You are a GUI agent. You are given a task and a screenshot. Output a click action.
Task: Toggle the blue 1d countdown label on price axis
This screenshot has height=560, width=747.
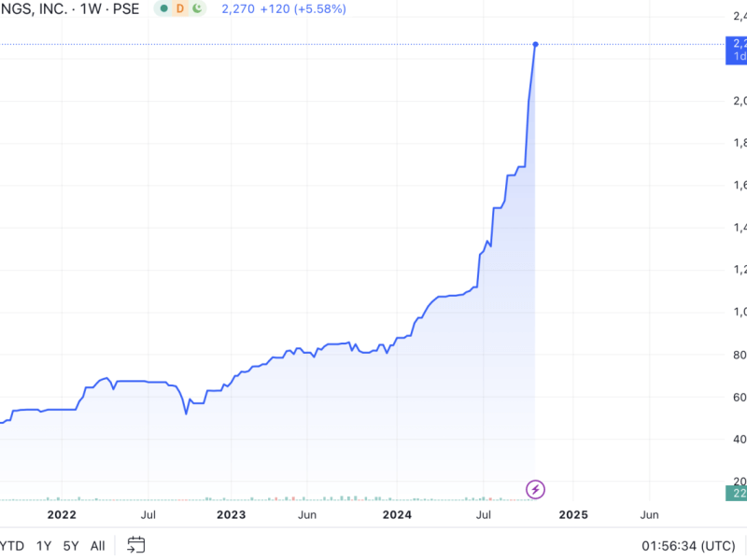[x=737, y=56]
